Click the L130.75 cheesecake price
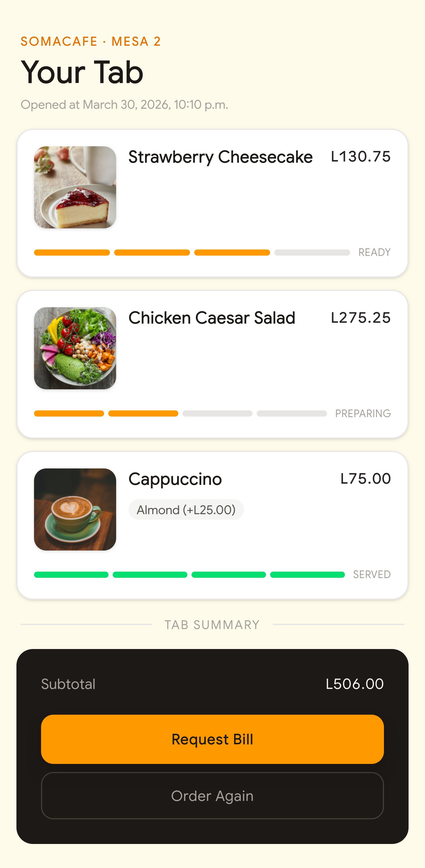Screen dimensions: 425x868 361,157
